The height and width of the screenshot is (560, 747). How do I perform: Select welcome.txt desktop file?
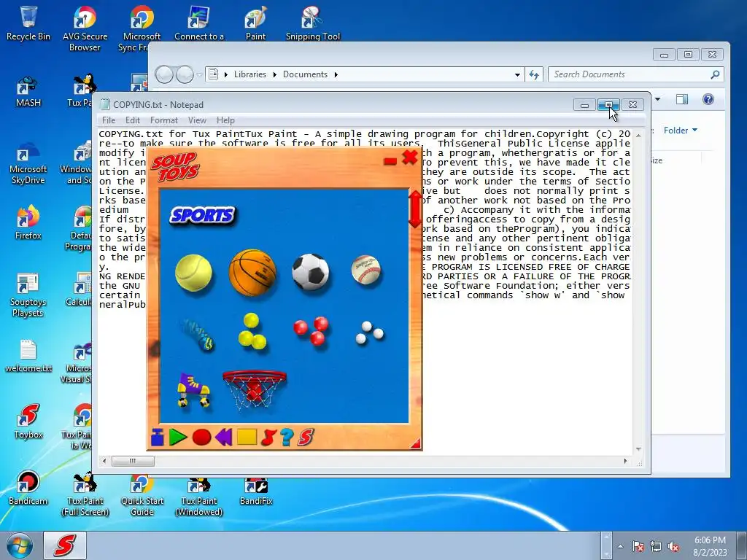(x=28, y=355)
